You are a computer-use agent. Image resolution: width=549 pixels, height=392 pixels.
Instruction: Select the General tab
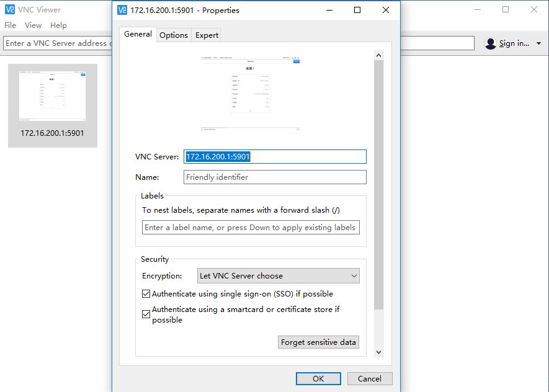tap(138, 34)
